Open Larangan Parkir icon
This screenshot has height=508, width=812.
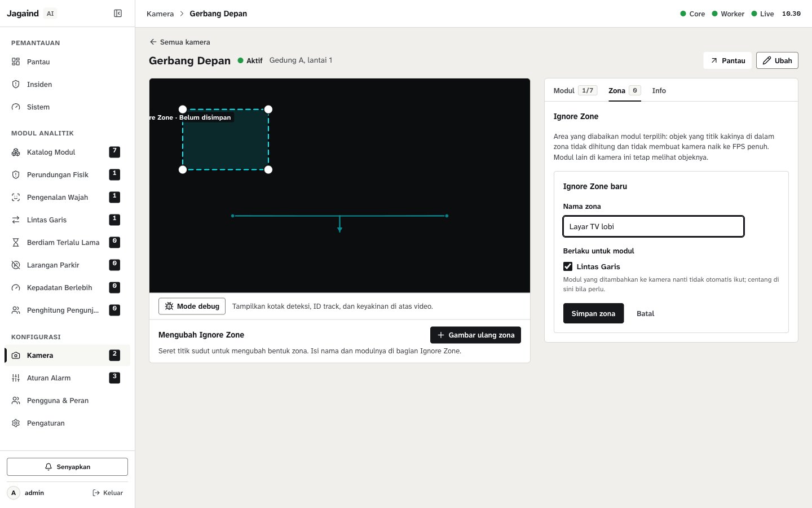[16, 265]
